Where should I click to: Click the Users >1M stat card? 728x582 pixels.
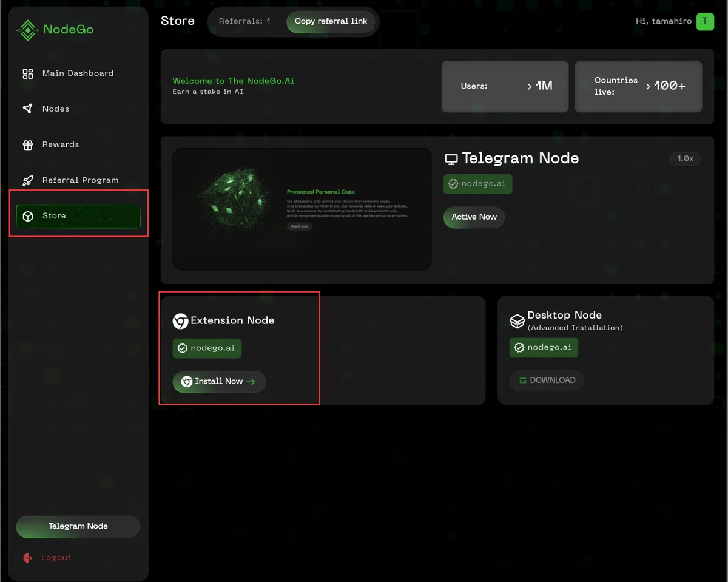[x=505, y=86]
